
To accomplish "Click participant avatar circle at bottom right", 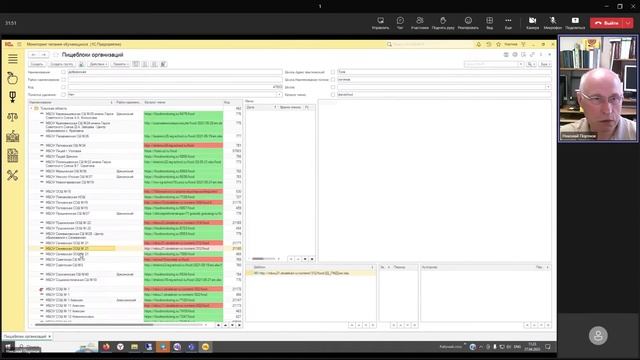I will tap(598, 336).
